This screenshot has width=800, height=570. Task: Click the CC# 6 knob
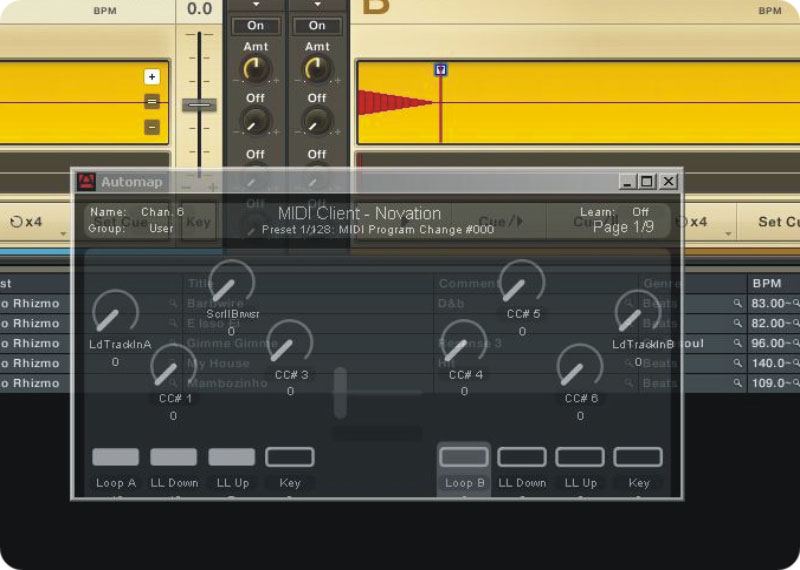click(580, 367)
